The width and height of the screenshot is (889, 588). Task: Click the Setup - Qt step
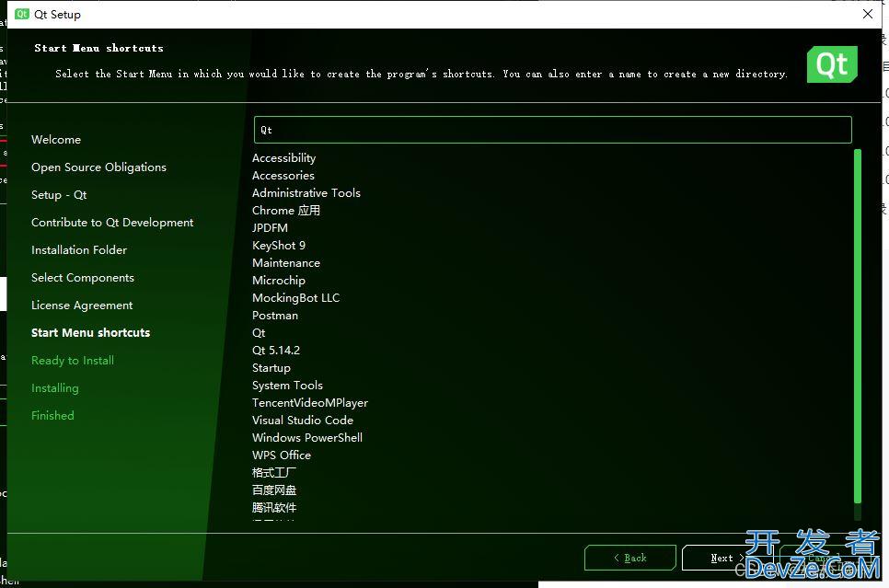[x=59, y=195]
